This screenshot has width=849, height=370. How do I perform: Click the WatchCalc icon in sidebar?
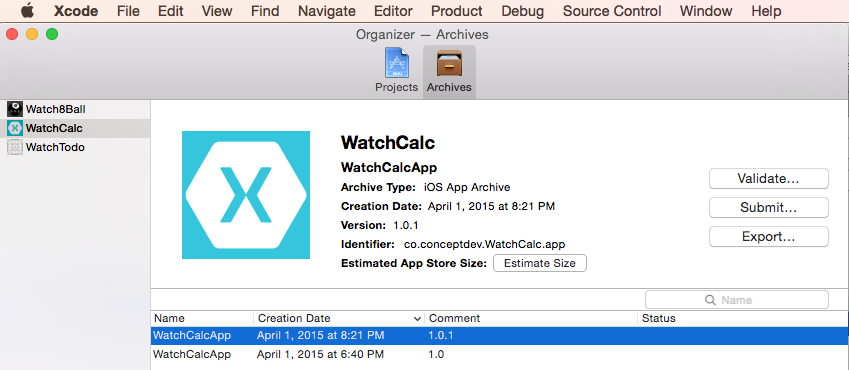[15, 128]
